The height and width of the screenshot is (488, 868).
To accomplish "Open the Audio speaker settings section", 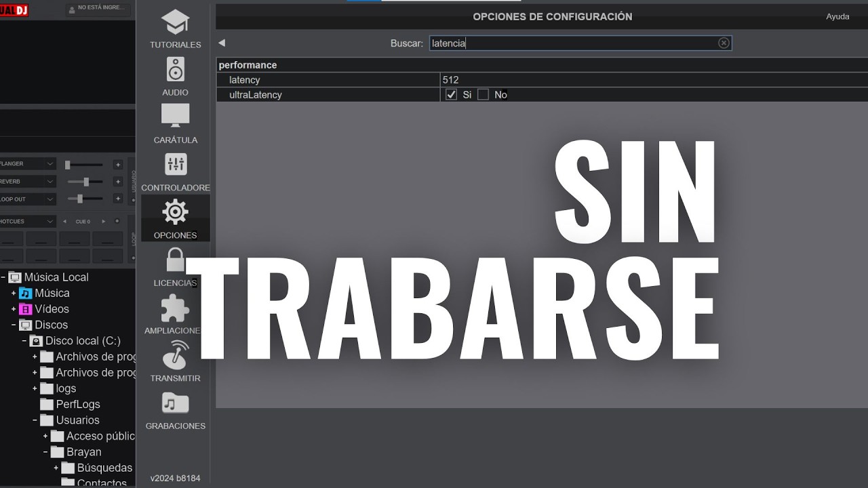I will [x=175, y=77].
